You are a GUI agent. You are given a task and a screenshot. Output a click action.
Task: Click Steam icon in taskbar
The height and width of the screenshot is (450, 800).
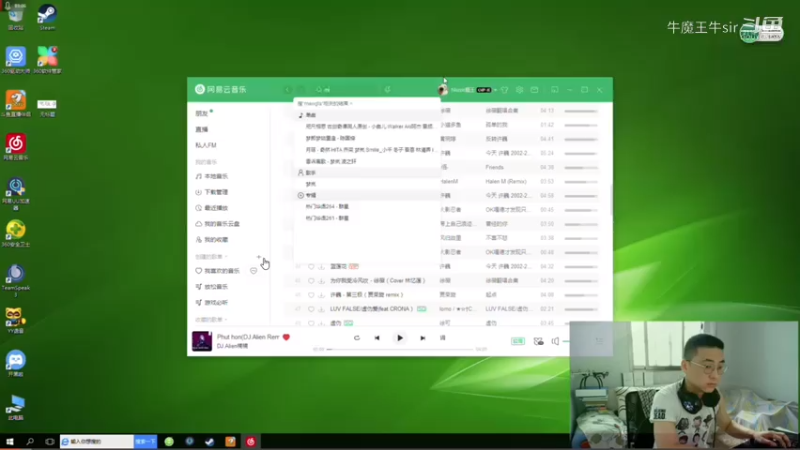210,442
